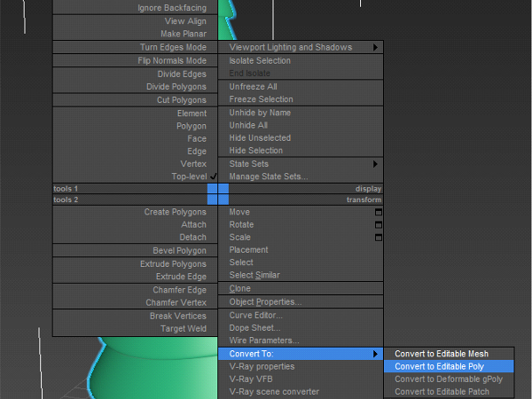532x399 pixels.
Task: Open Dope Sheet...
Action: tap(301, 328)
